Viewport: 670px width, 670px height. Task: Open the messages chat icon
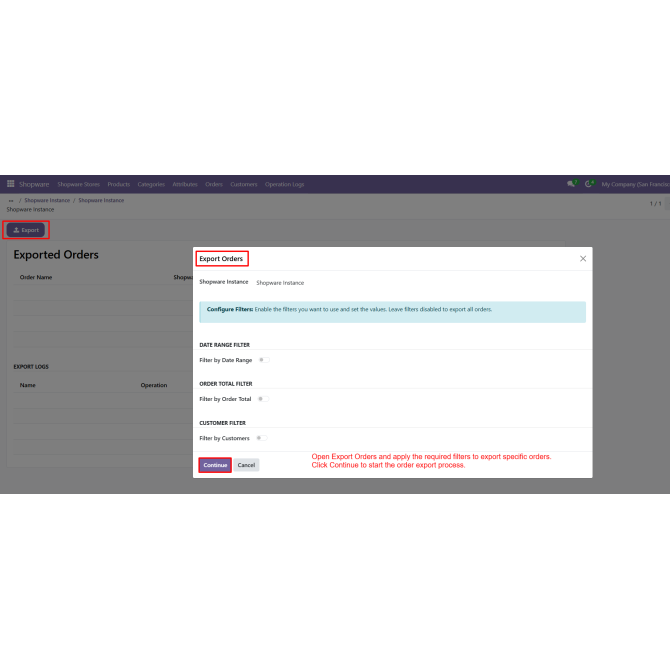tap(571, 184)
